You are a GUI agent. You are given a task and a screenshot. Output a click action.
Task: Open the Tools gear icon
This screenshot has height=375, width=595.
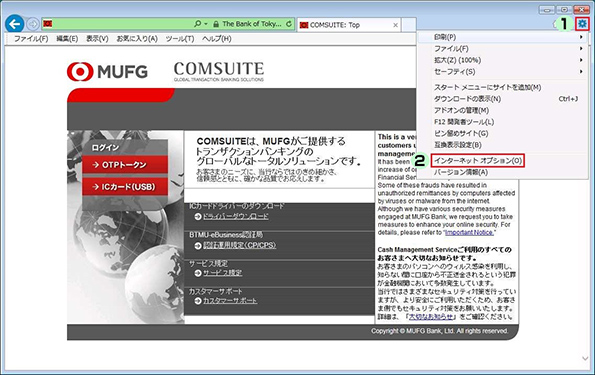tap(582, 24)
